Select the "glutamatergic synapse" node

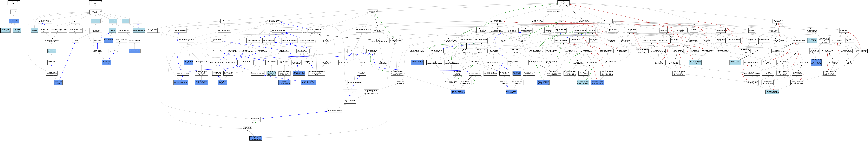point(108,40)
